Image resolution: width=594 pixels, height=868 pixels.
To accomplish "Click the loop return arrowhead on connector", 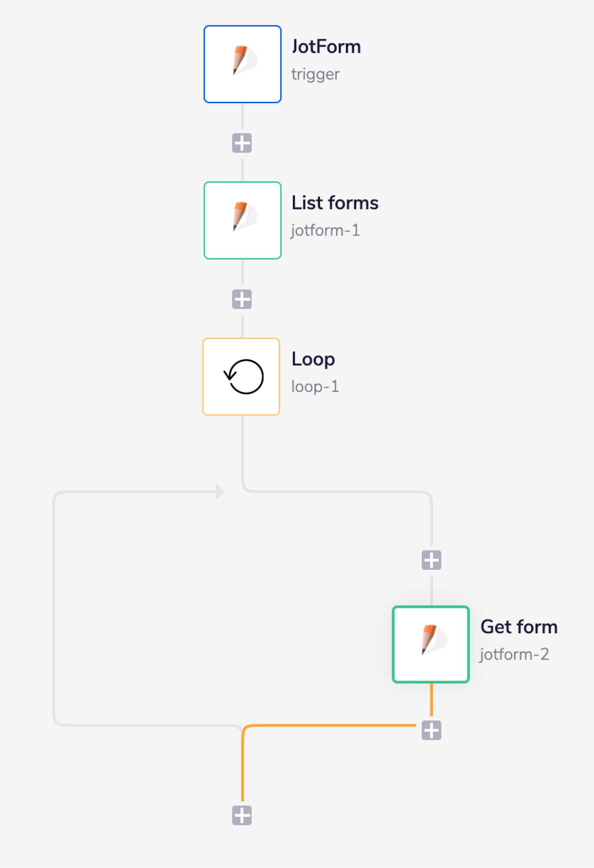I will pos(220,491).
